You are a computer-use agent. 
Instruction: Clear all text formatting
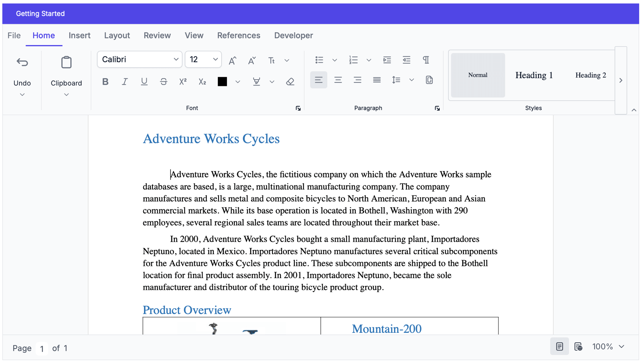click(290, 81)
